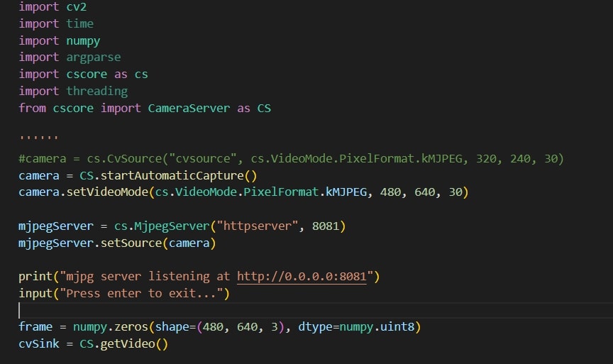Click 'setVideoMode' method call
Image resolution: width=613 pixels, height=364 pixels.
(107, 192)
